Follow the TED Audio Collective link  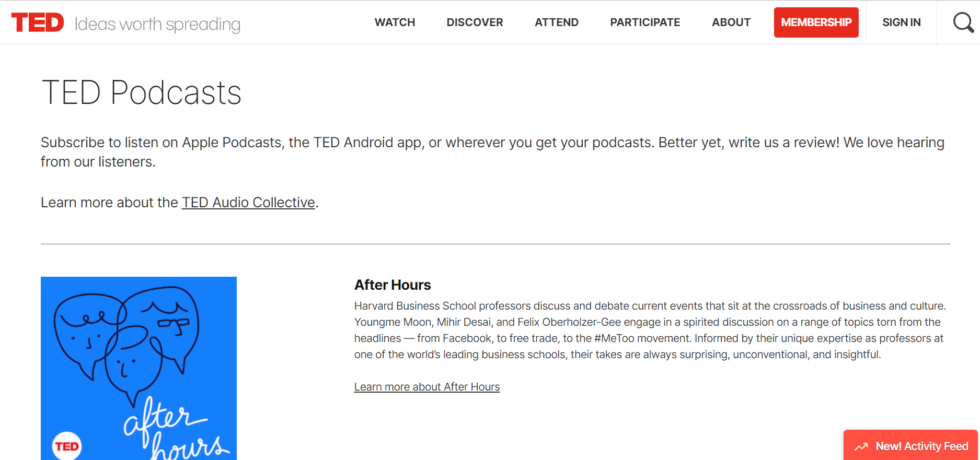(248, 203)
